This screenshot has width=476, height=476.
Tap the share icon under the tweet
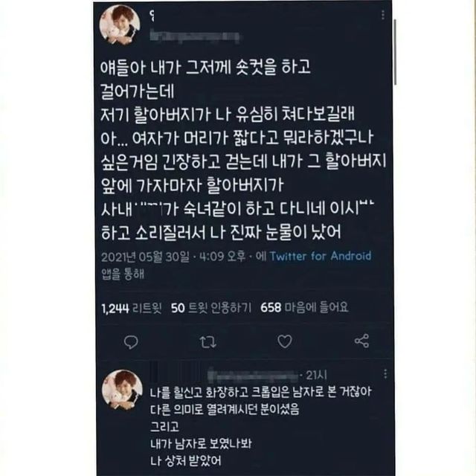click(361, 341)
